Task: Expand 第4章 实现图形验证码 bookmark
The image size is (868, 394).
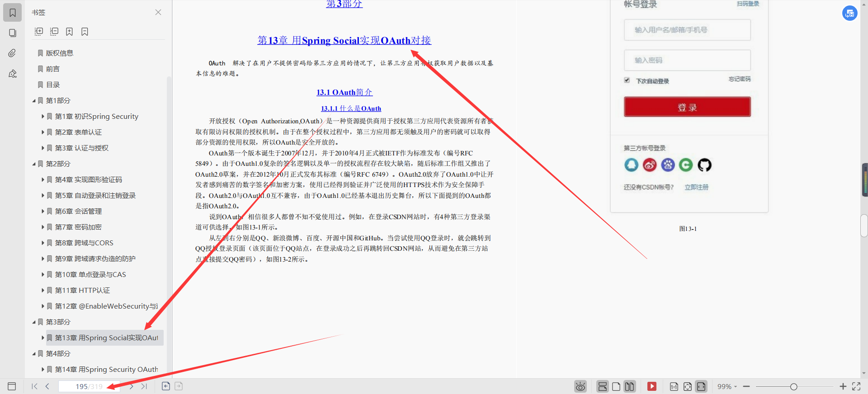Action: tap(43, 180)
